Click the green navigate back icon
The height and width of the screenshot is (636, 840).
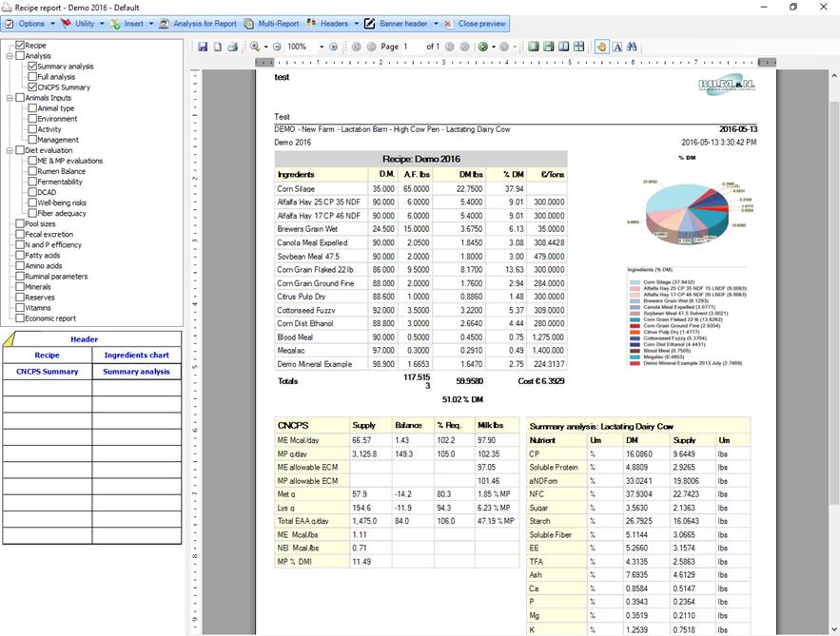pyautogui.click(x=482, y=48)
